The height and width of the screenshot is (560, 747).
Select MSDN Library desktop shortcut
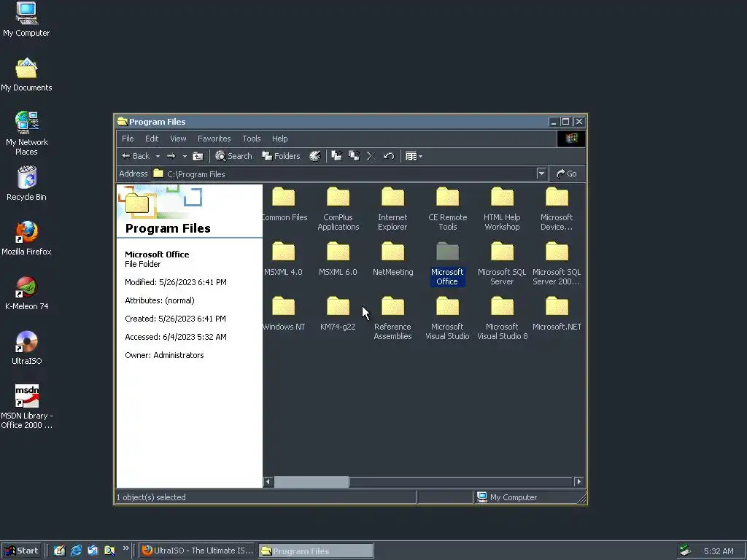click(27, 407)
